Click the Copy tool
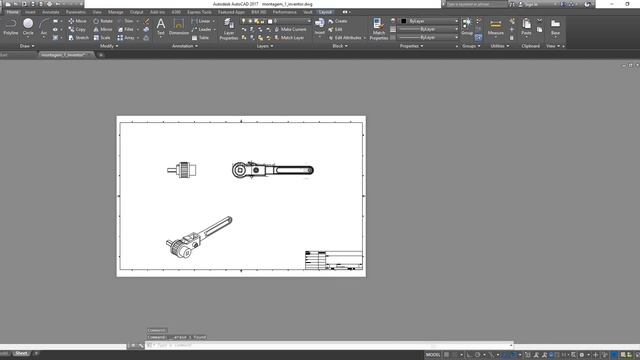 pos(77,29)
